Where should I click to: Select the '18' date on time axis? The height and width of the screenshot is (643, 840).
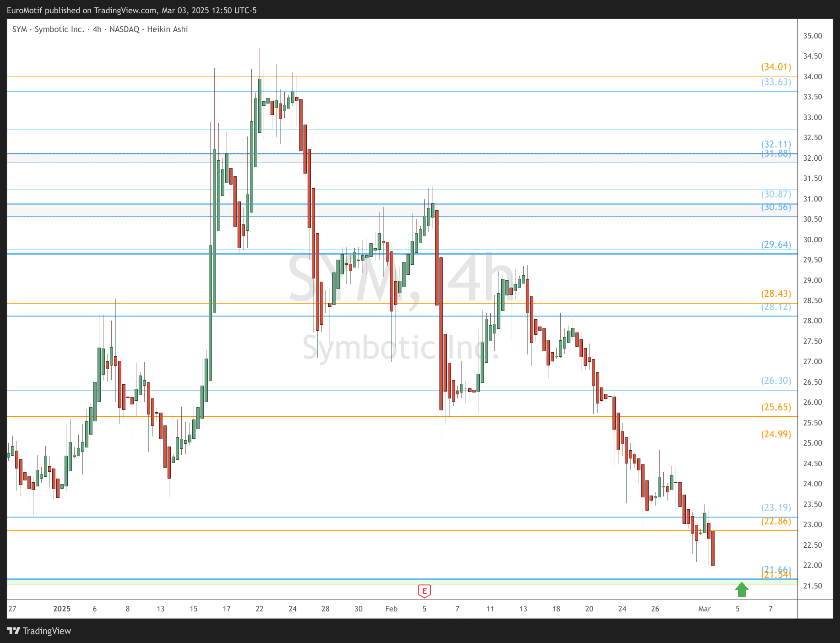click(x=556, y=609)
